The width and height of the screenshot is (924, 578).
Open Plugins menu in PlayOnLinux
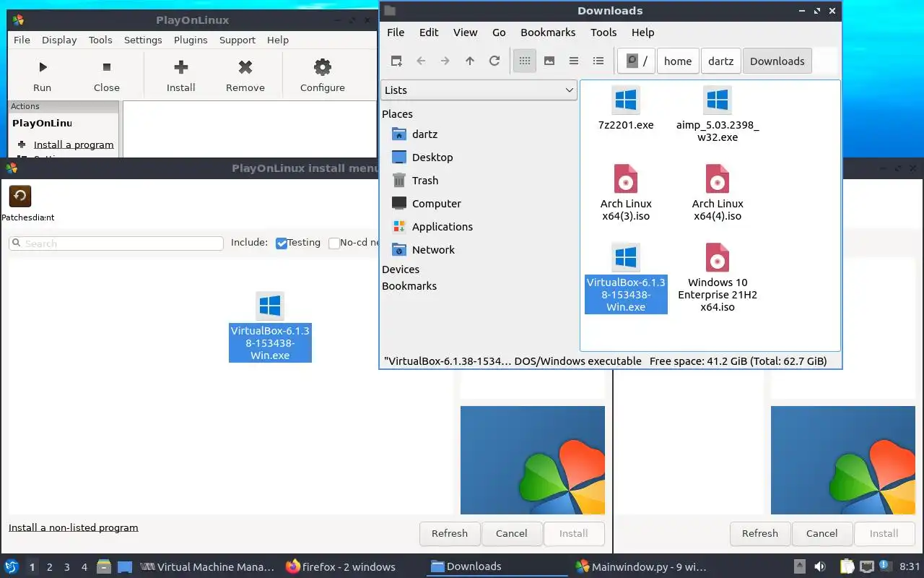[191, 40]
